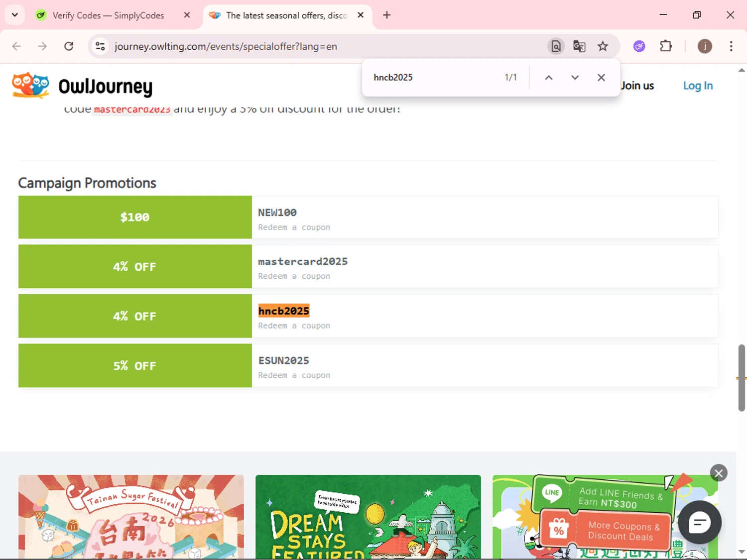Open a new tab
The width and height of the screenshot is (747, 560).
tap(386, 15)
